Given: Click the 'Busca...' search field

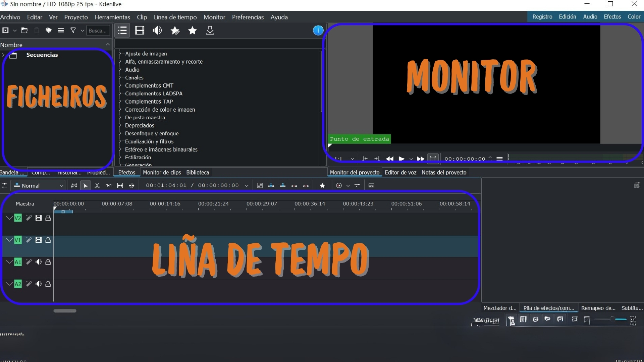Looking at the screenshot, I should tap(98, 30).
